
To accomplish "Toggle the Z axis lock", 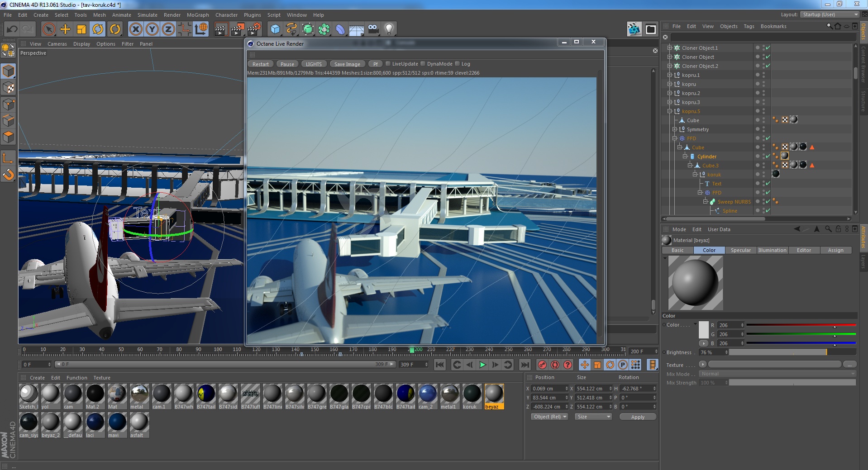I will click(x=168, y=29).
